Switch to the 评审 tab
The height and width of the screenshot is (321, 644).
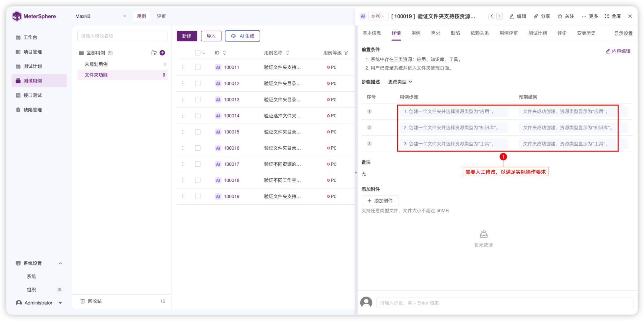(161, 16)
